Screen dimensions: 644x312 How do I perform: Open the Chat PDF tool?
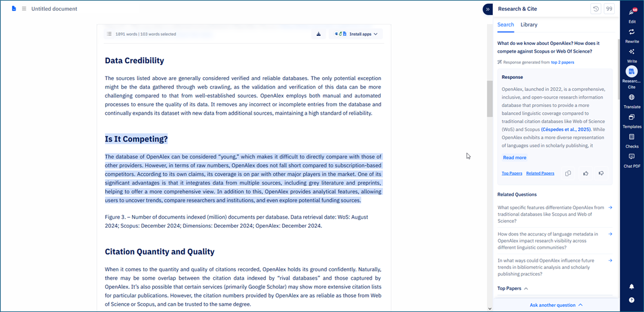[x=632, y=161]
